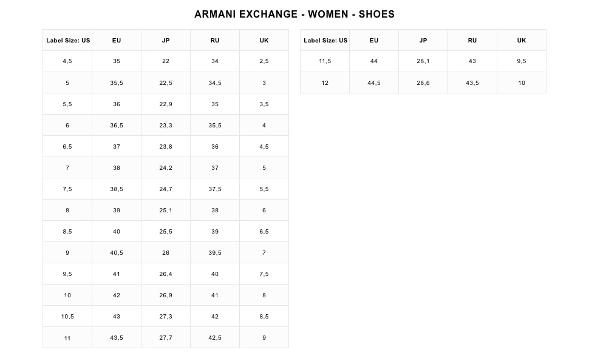Click the right table's RU column header
This screenshot has width=589, height=364.
click(x=472, y=40)
